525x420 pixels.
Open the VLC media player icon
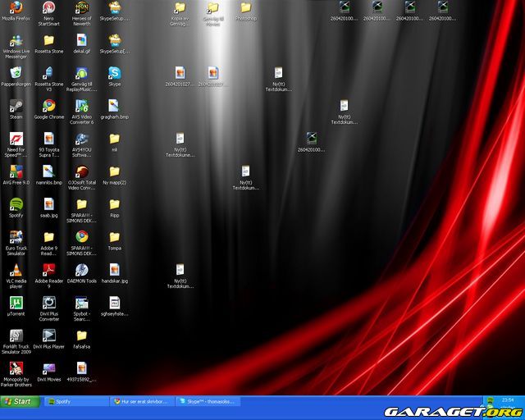point(16,270)
